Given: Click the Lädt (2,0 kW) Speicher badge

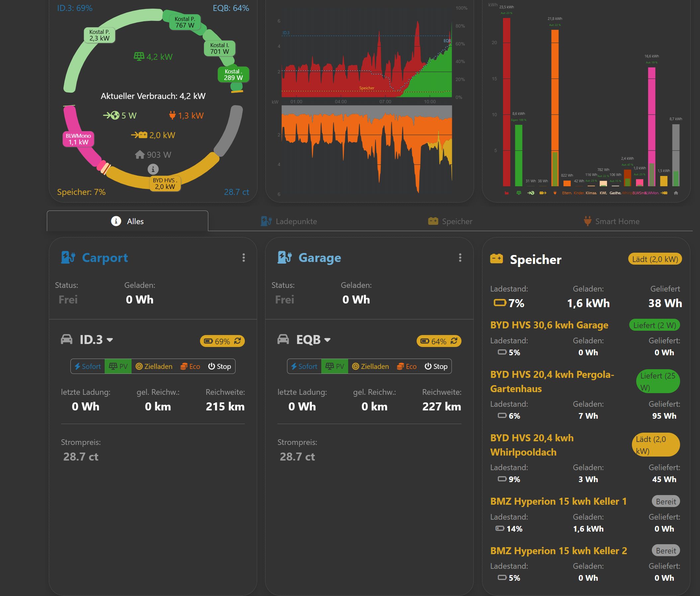Looking at the screenshot, I should [x=655, y=259].
